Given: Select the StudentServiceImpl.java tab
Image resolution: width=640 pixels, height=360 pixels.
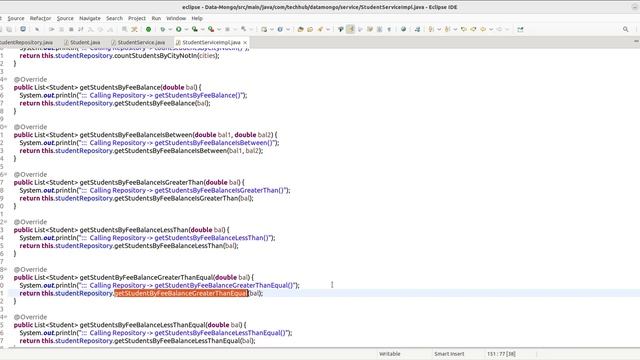Looking at the screenshot, I should point(211,42).
